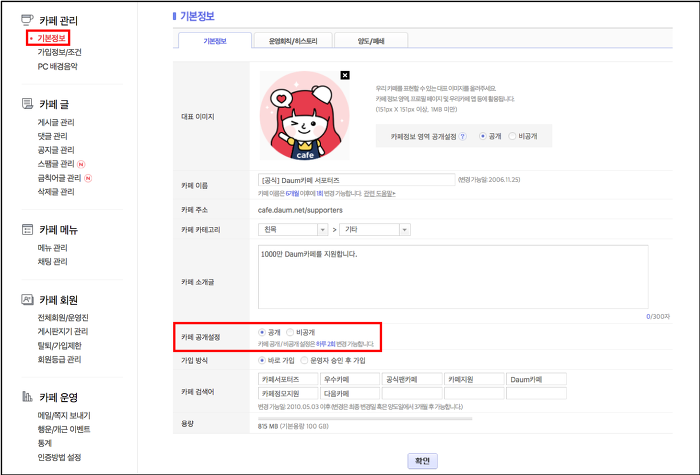Remove the cafe profile image with X icon

345,75
